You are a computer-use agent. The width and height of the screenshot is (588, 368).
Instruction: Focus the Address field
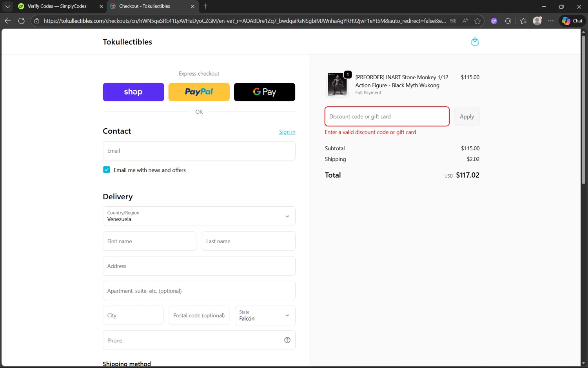click(x=199, y=266)
